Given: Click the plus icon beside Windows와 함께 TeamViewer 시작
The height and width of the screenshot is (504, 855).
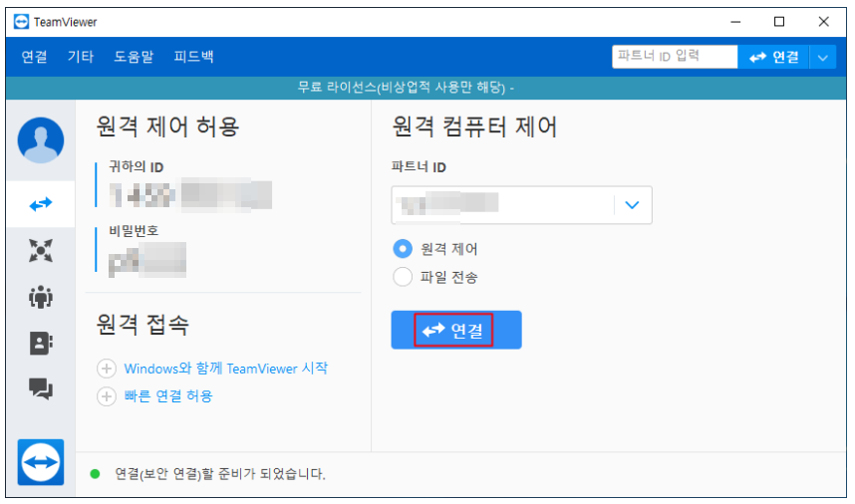Looking at the screenshot, I should click(x=107, y=369).
